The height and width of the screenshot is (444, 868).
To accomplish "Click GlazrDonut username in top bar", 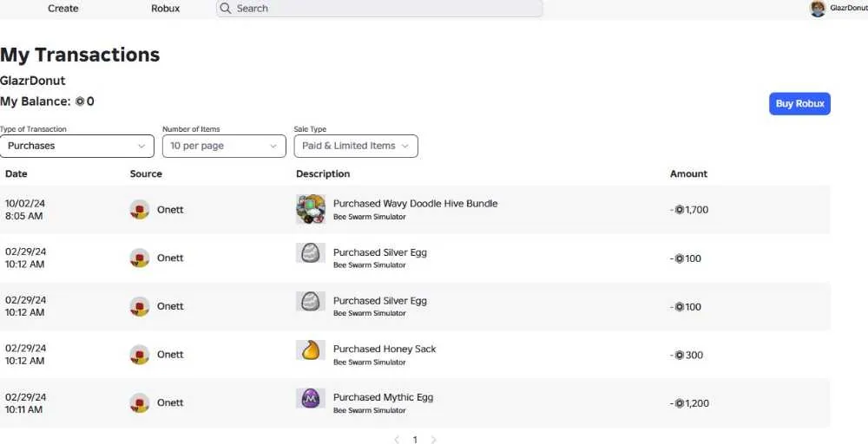I will click(x=849, y=9).
